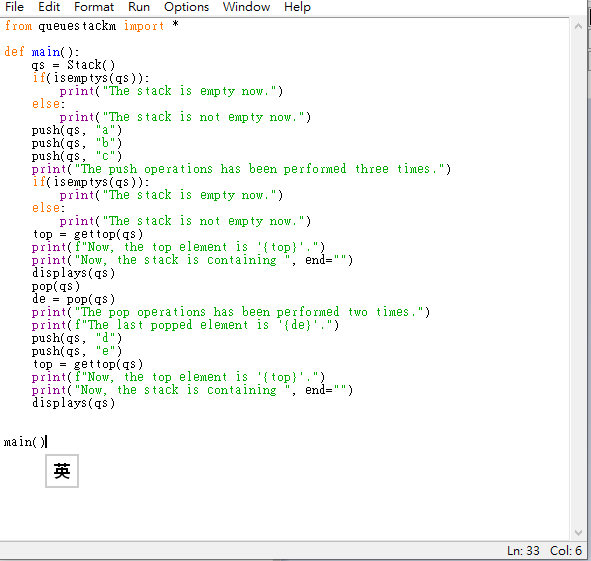Click the 'Col: 6' status bar entry
591x561 pixels.
pos(566,551)
